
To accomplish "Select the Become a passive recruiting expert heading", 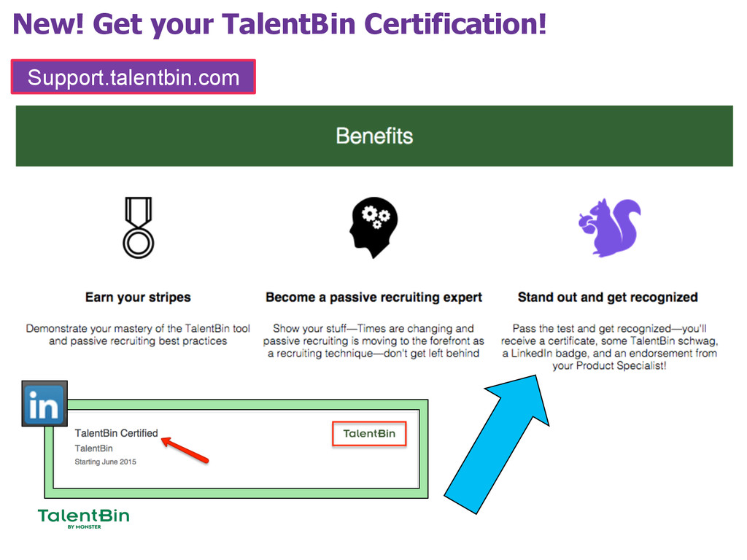I will pos(373,297).
